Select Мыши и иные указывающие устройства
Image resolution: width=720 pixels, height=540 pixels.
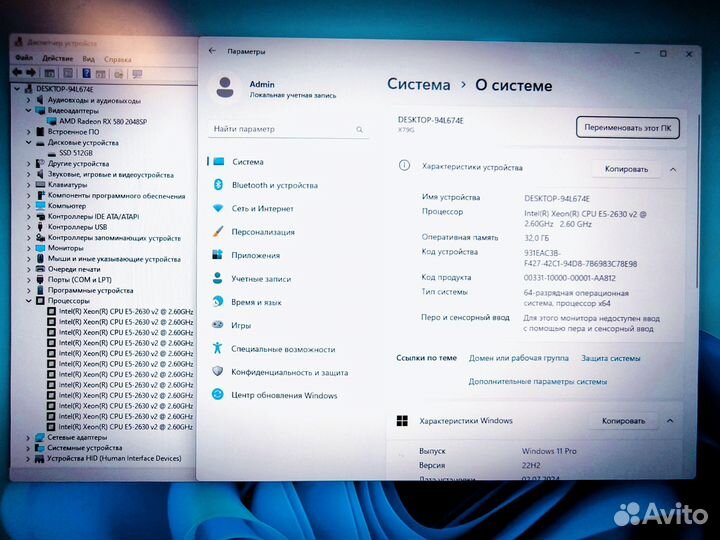point(114,259)
